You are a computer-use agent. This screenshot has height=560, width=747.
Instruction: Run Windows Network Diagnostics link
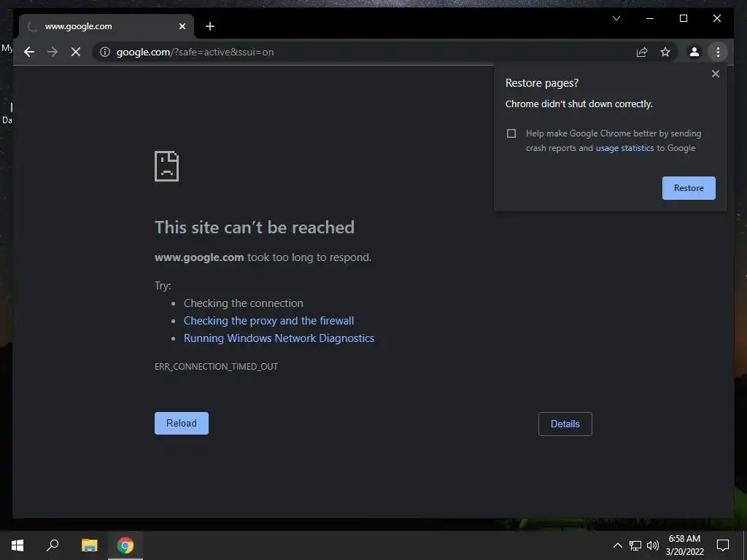tap(279, 338)
